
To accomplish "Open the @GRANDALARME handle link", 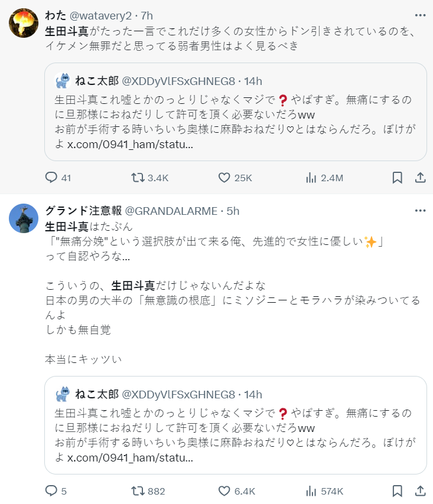I will [171, 211].
